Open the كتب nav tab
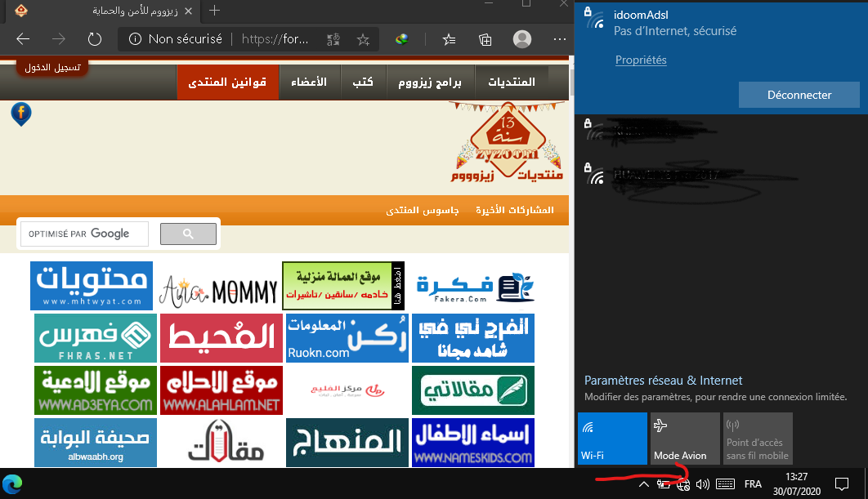Image resolution: width=868 pixels, height=499 pixels. click(363, 82)
